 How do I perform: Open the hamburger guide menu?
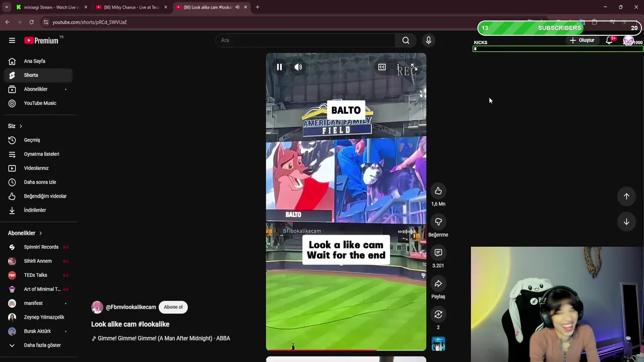[12, 40]
